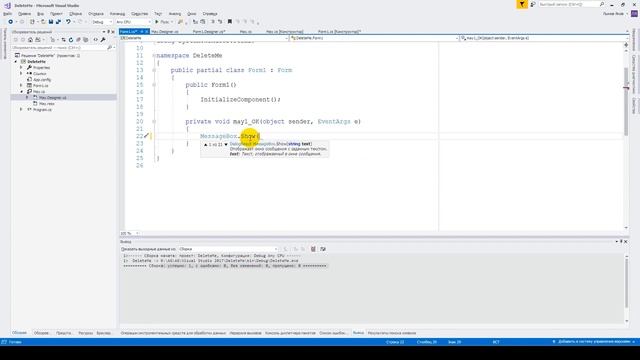Open the Результаты поиска символа tab
This screenshot has height=360, width=640.
(392, 333)
